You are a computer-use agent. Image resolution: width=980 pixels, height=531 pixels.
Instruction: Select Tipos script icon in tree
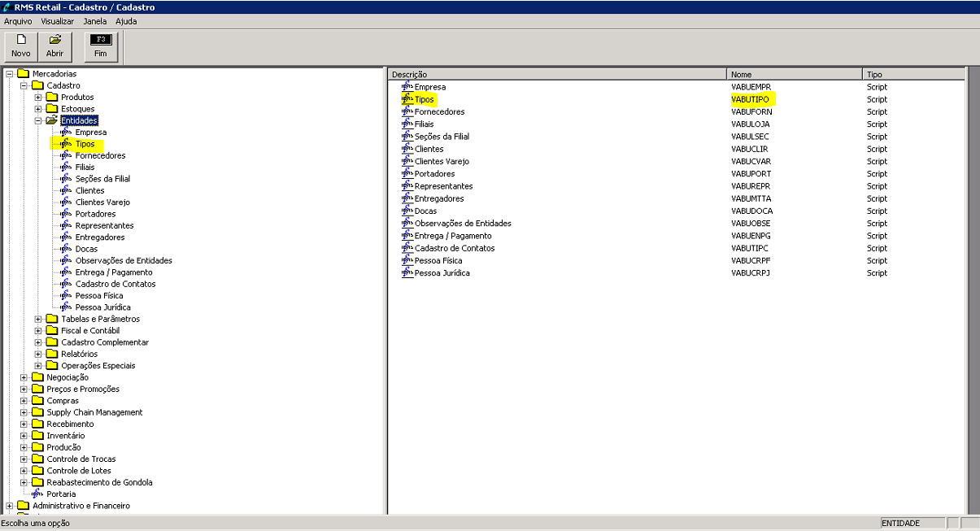(66, 144)
